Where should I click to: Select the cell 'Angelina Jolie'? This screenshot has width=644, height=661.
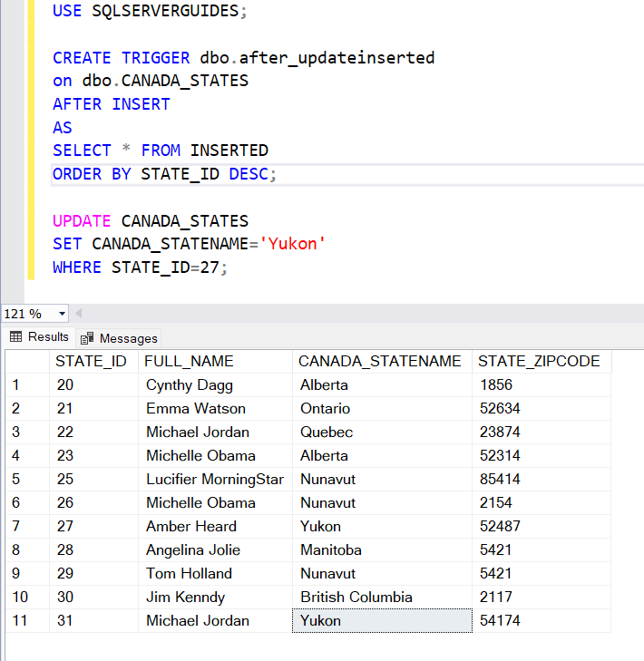coord(215,550)
